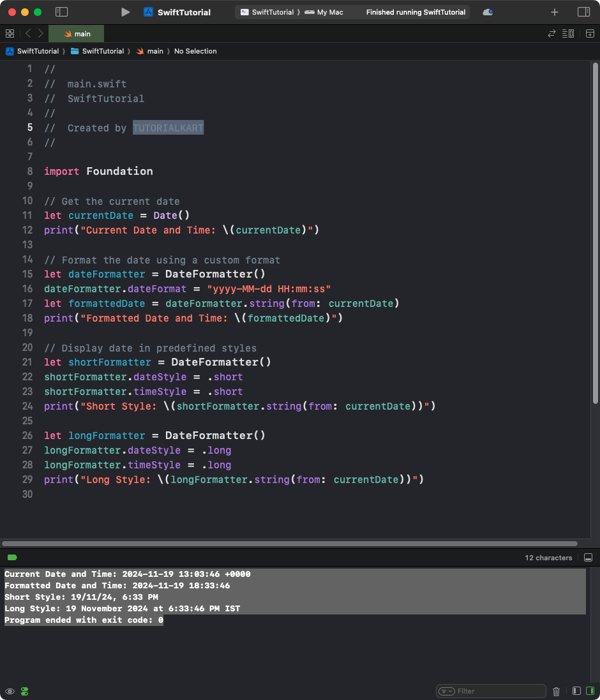
Task: Open code review mode with the arrows icon
Action: pyautogui.click(x=551, y=33)
